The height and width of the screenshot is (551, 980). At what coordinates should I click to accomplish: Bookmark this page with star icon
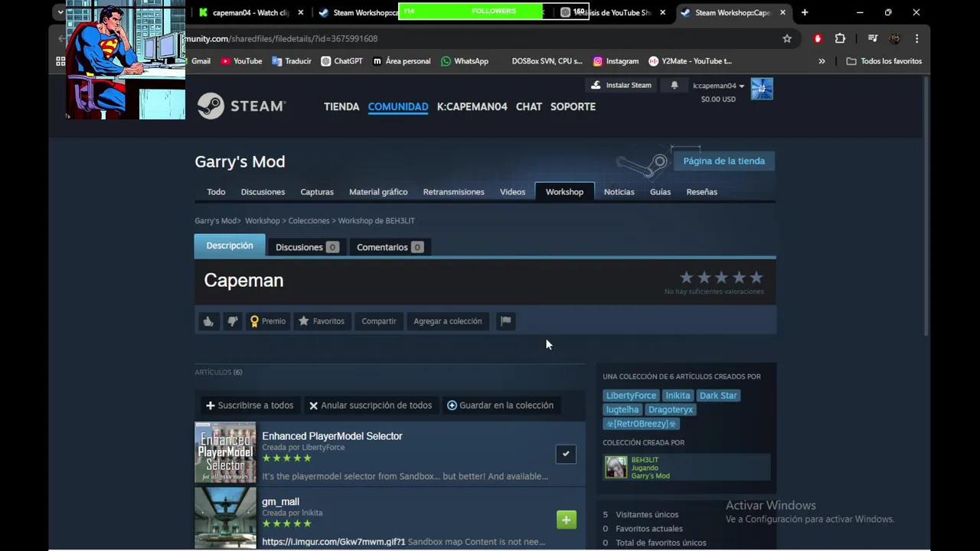pos(787,38)
